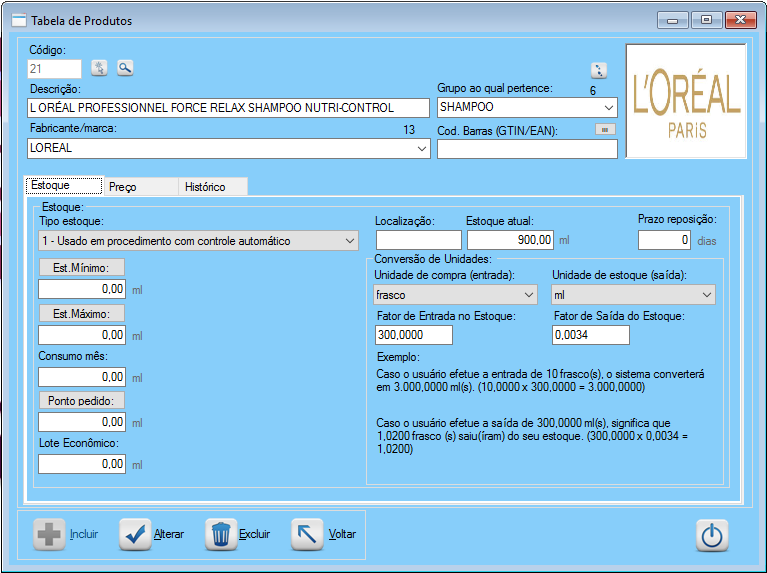767x573 pixels.
Task: Click the Excluir trash can icon
Action: click(x=221, y=534)
